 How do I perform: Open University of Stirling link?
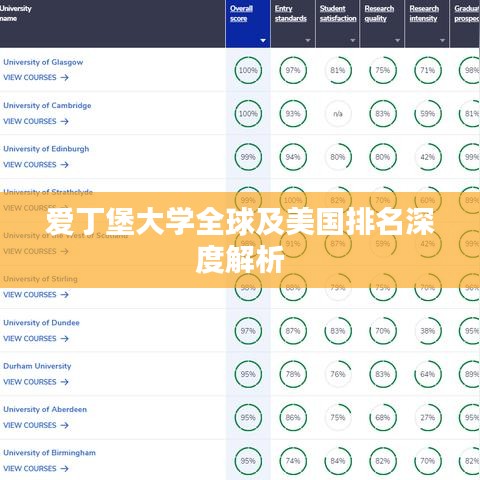pos(40,279)
